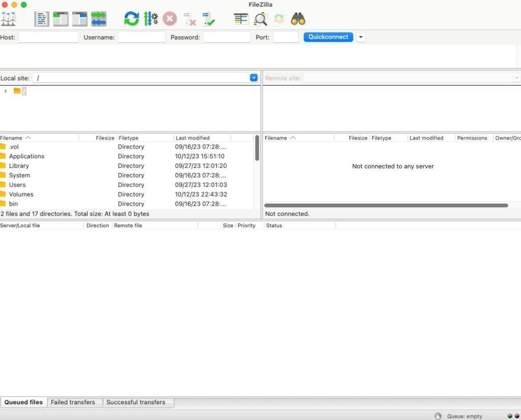The image size is (521, 420).
Task: Toggle remote directory tree display
Action: pos(80,19)
